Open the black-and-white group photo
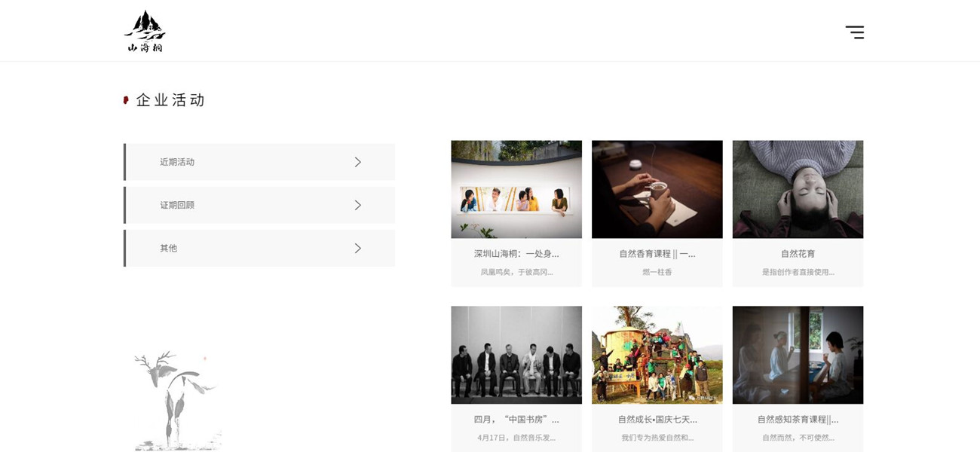This screenshot has height=452, width=980. point(516,355)
